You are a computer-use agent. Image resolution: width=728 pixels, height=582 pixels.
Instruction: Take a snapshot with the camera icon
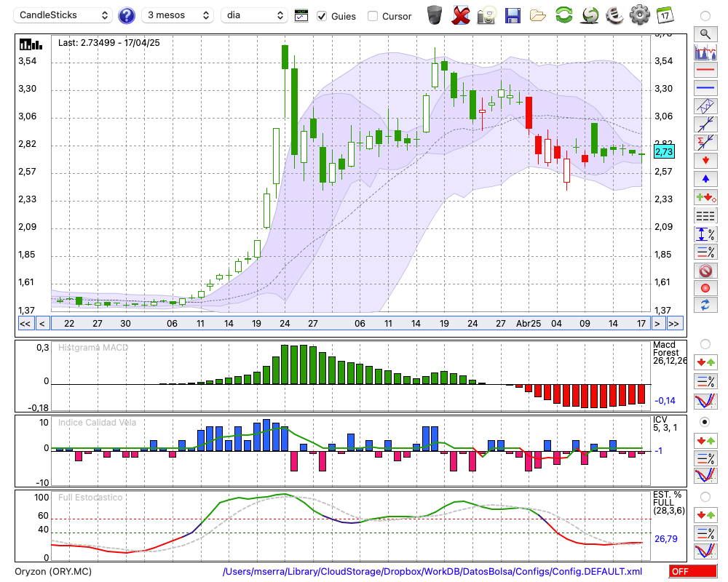(486, 15)
